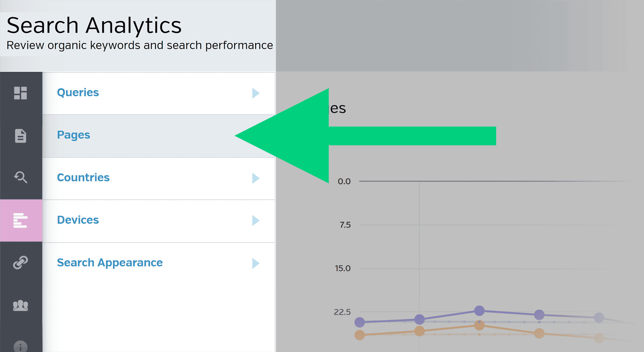The image size is (644, 352).
Task: Expand the Countries submenu arrow
Action: tap(256, 178)
